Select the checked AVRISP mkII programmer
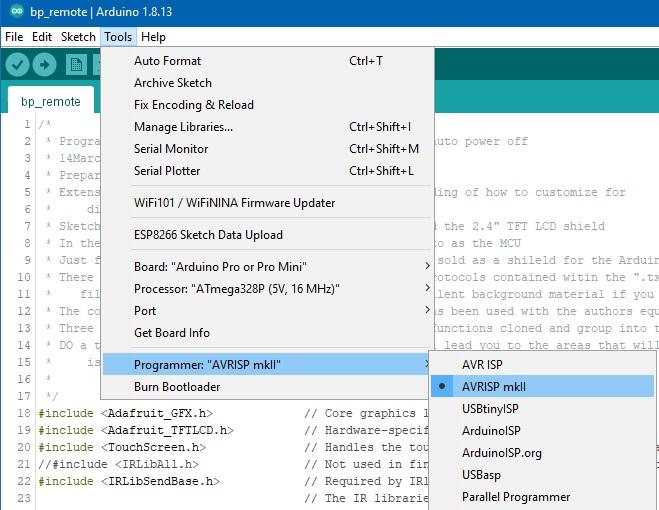Image resolution: width=659 pixels, height=510 pixels. pyautogui.click(x=543, y=387)
